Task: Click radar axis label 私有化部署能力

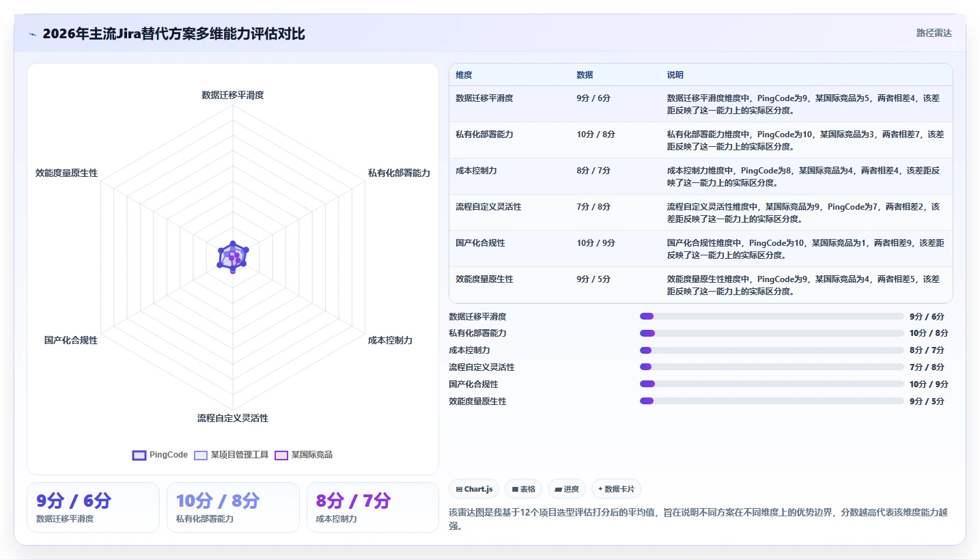Action: point(399,173)
